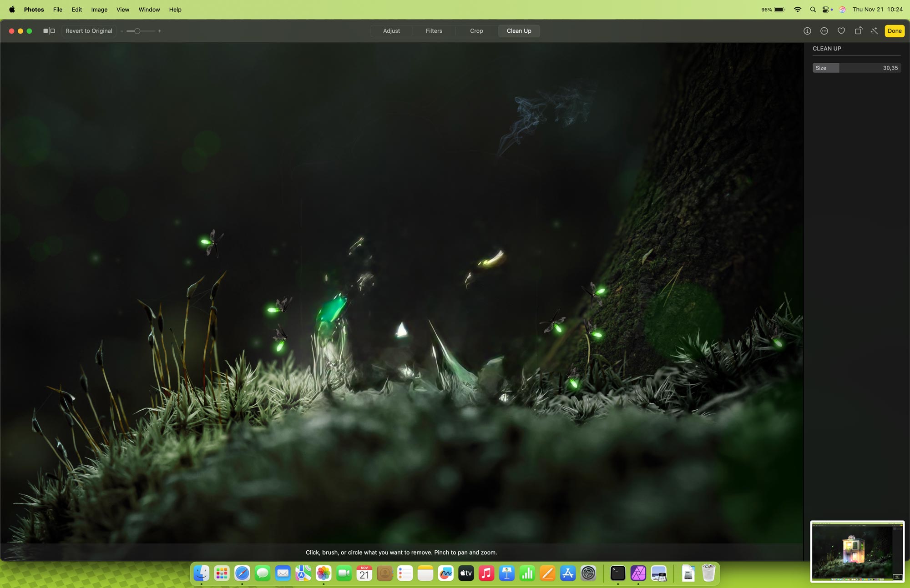Open Contacts from the dock

pos(384,573)
